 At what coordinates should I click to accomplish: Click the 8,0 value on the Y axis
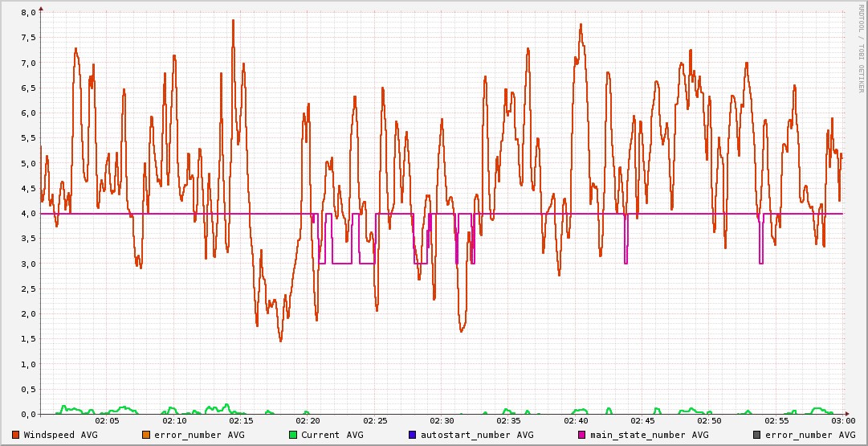coord(28,13)
